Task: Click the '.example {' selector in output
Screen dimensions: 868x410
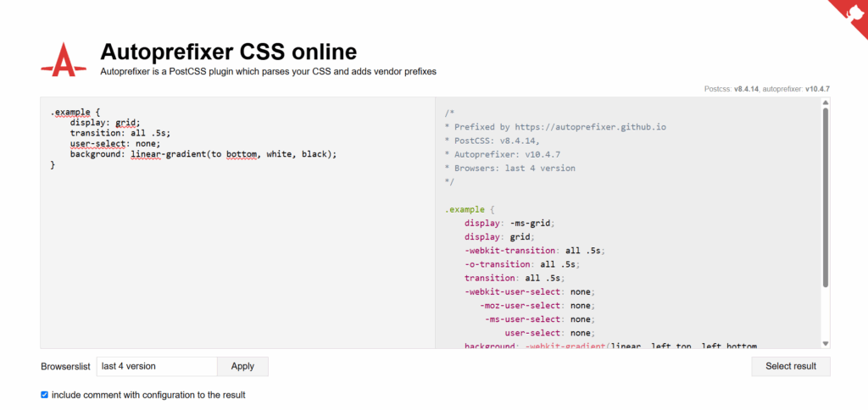Action: point(468,209)
